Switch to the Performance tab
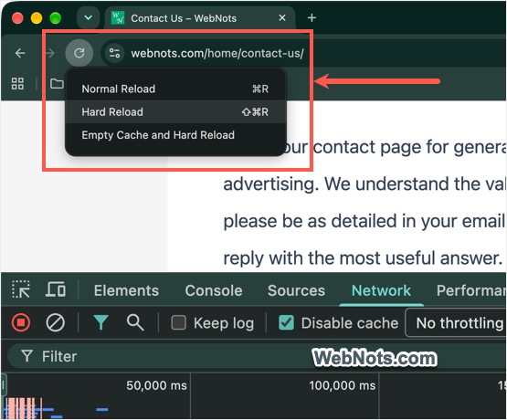 (x=471, y=290)
